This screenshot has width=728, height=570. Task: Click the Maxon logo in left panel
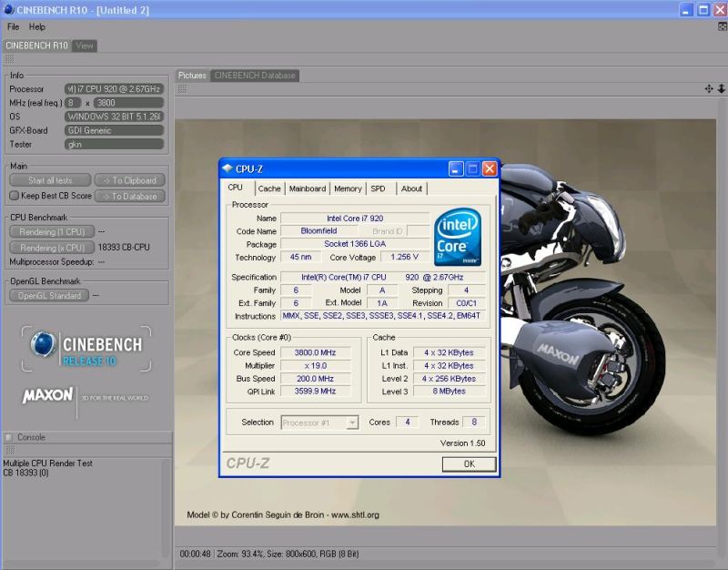48,395
